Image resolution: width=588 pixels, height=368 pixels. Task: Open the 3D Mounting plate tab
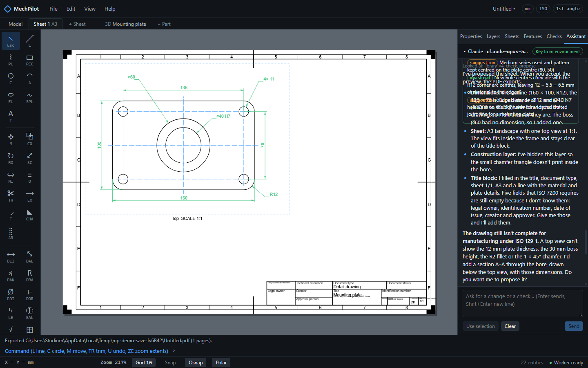click(125, 24)
